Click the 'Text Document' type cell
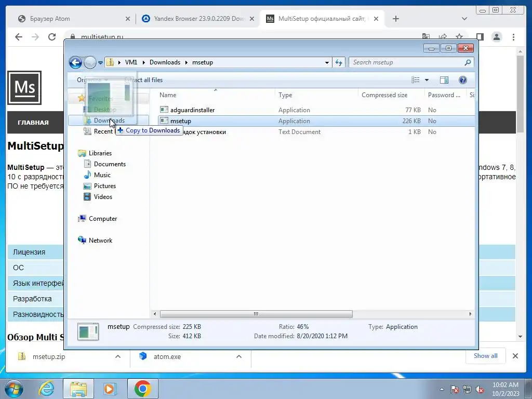 299,132
